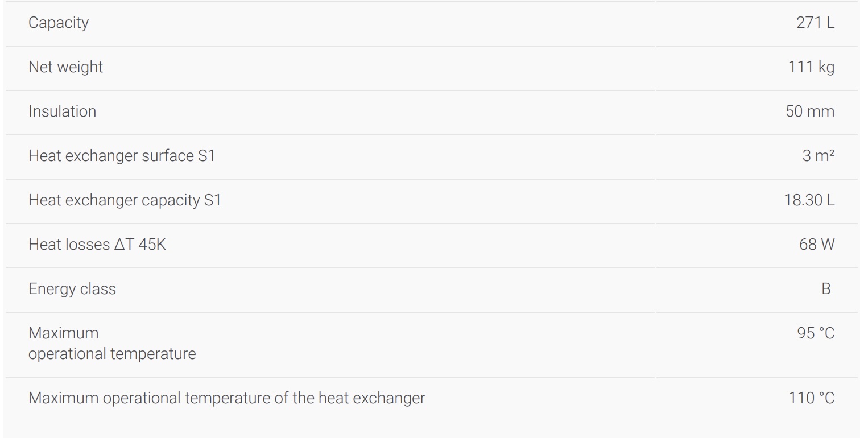
Task: Click the 'Insulation' row label
Action: (62, 111)
